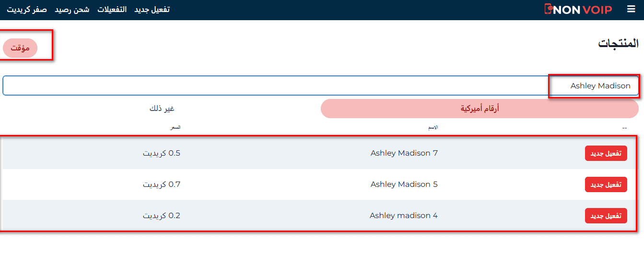Screen dimensions: 644x257
Task: Switch to the أرقام أميركية tab
Action: pos(480,109)
